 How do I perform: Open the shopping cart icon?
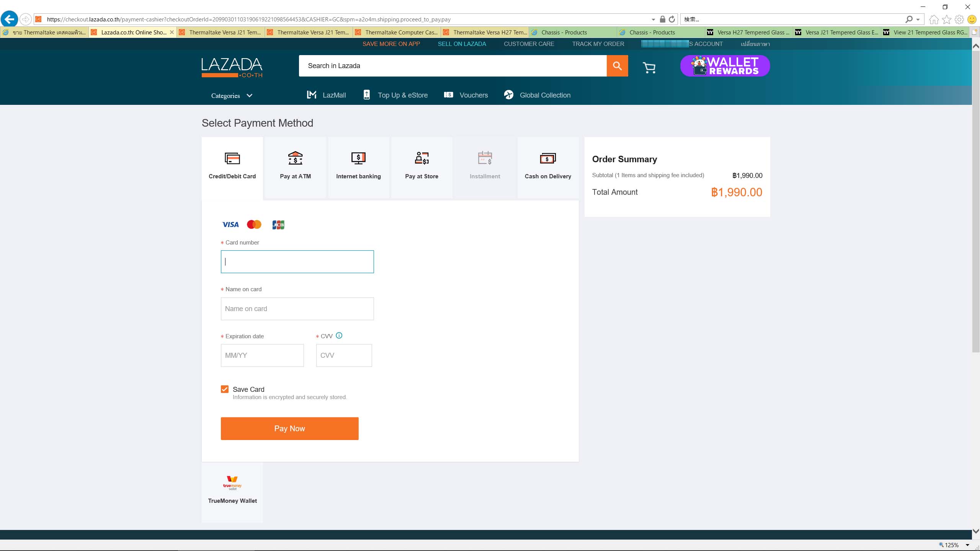[x=649, y=68]
